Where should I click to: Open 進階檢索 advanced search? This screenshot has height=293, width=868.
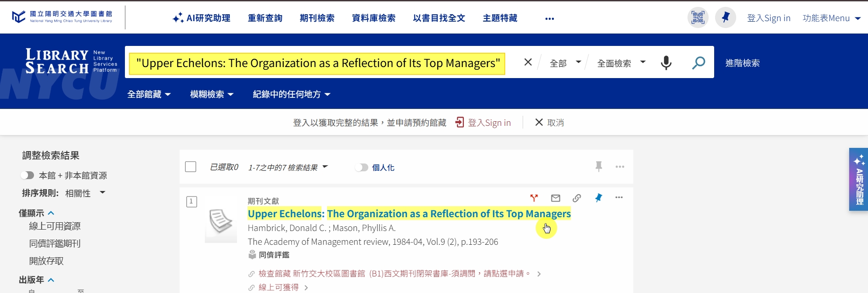pyautogui.click(x=742, y=63)
